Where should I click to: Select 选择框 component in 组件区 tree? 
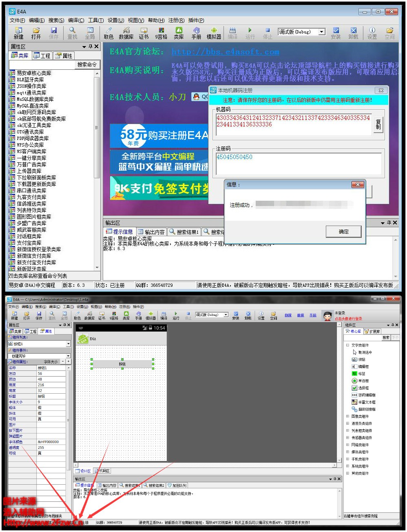coord(360,388)
